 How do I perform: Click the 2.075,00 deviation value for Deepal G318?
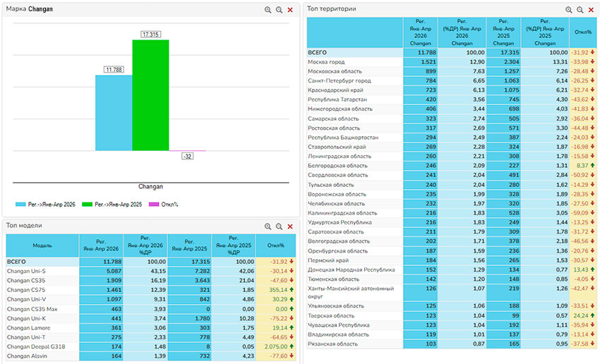tap(276, 347)
